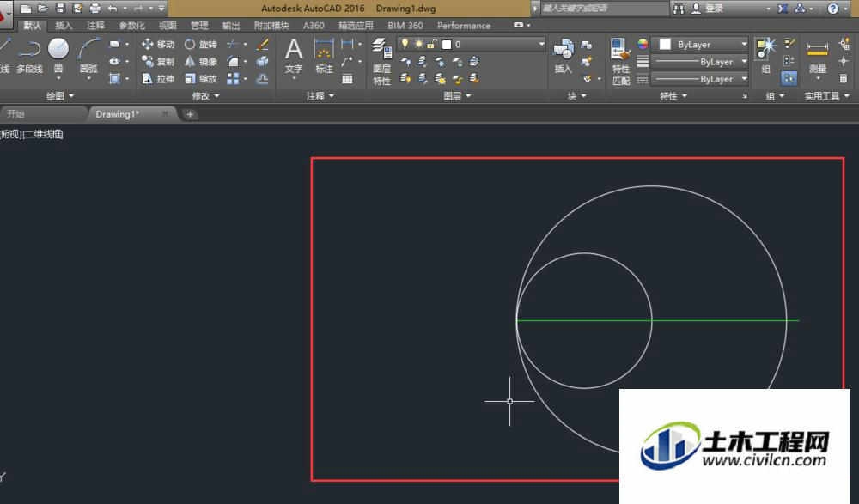Click the Insert block (插入) button
The image size is (859, 504).
tap(564, 57)
